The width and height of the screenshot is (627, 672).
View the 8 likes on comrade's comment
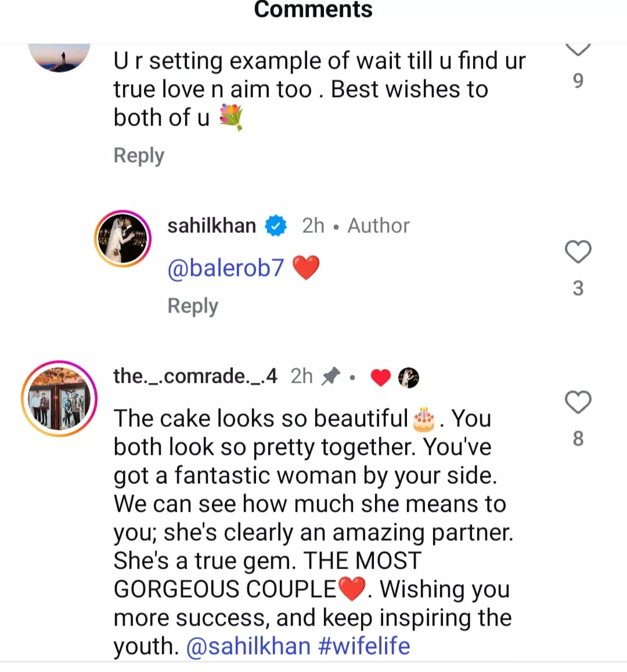click(x=578, y=439)
